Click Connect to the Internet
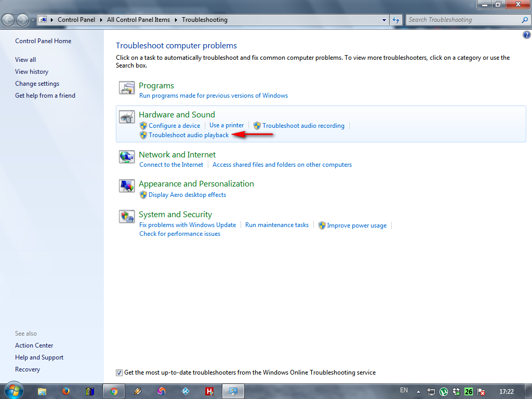The image size is (532, 399). [x=171, y=165]
